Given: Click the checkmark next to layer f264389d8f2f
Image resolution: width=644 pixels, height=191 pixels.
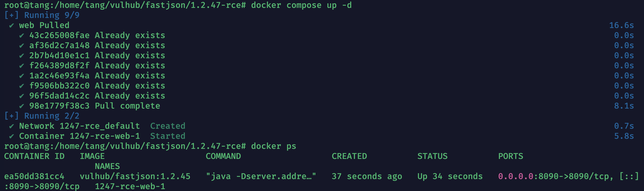Looking at the screenshot, I should click(22, 66).
